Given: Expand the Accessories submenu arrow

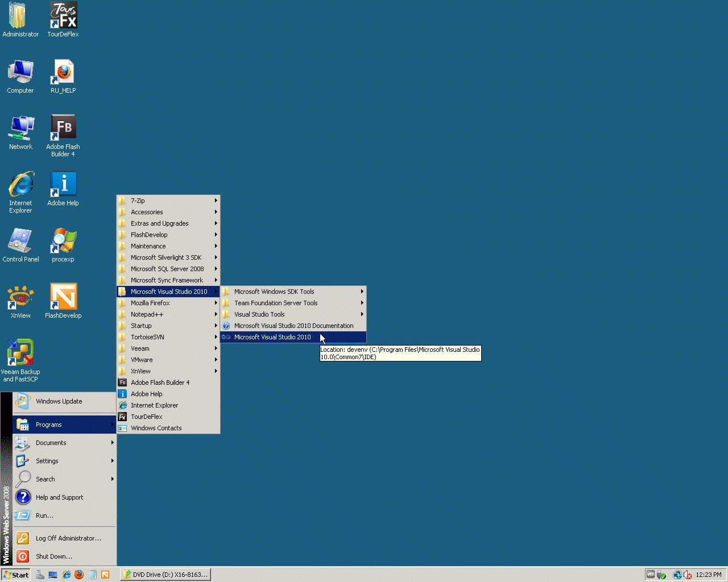Looking at the screenshot, I should [x=216, y=212].
